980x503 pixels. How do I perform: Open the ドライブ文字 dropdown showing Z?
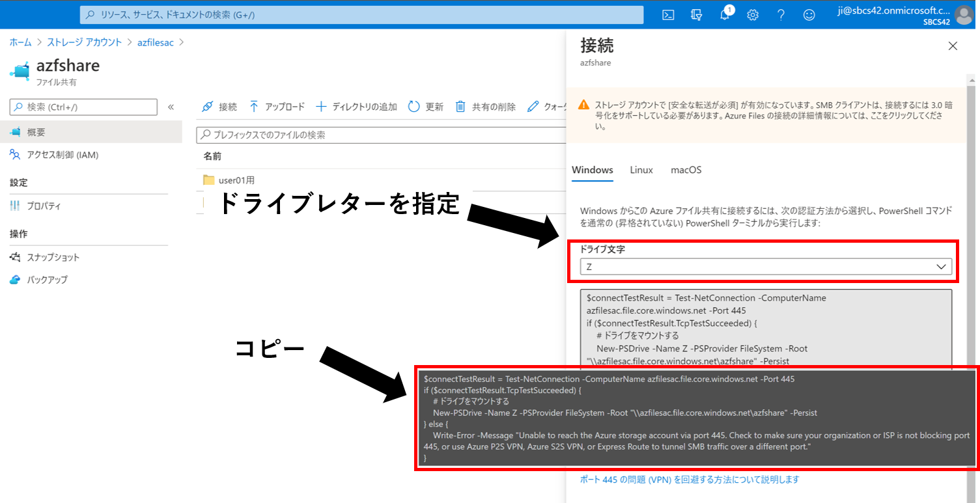pyautogui.click(x=766, y=267)
